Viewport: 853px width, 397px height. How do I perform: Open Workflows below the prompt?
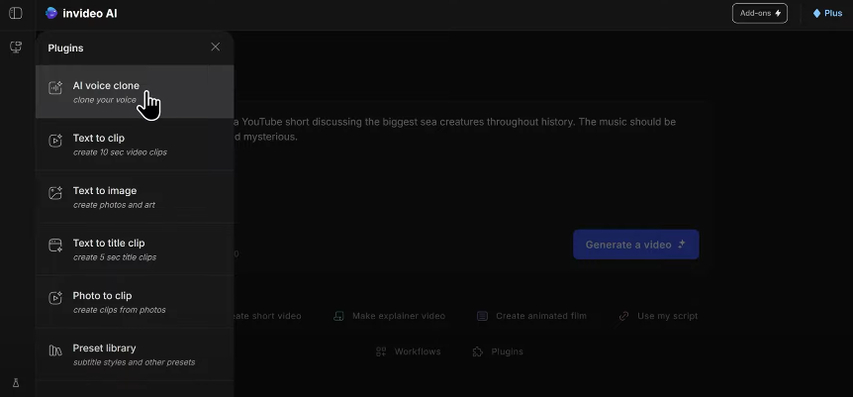click(x=408, y=352)
